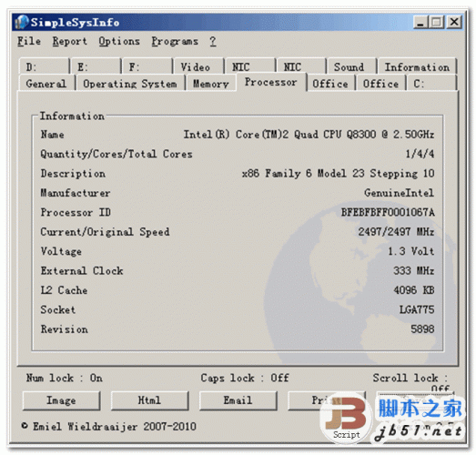476x455 pixels.
Task: Open the ? help menu
Action: (x=213, y=41)
